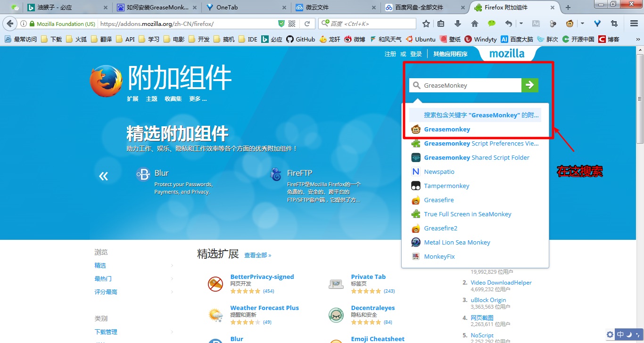Show downloads via the arrow toolbar icon

457,23
